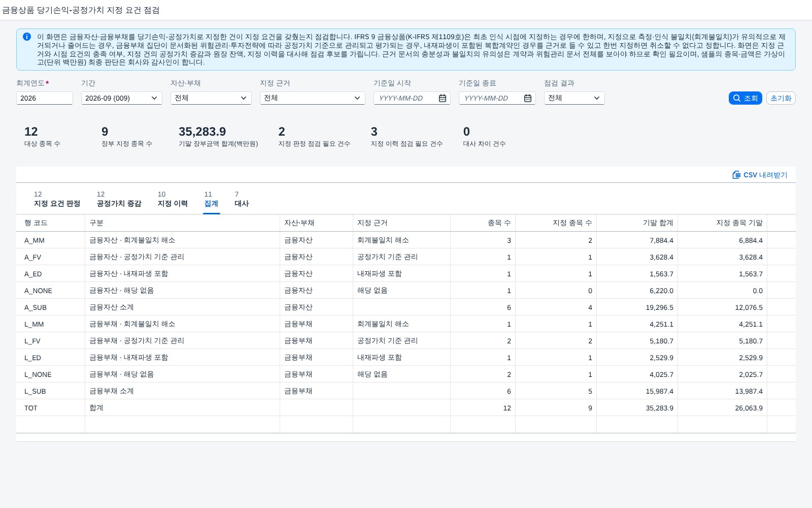Image resolution: width=812 pixels, height=508 pixels.
Task: Select the L_SUB row code cell
Action: click(x=51, y=391)
